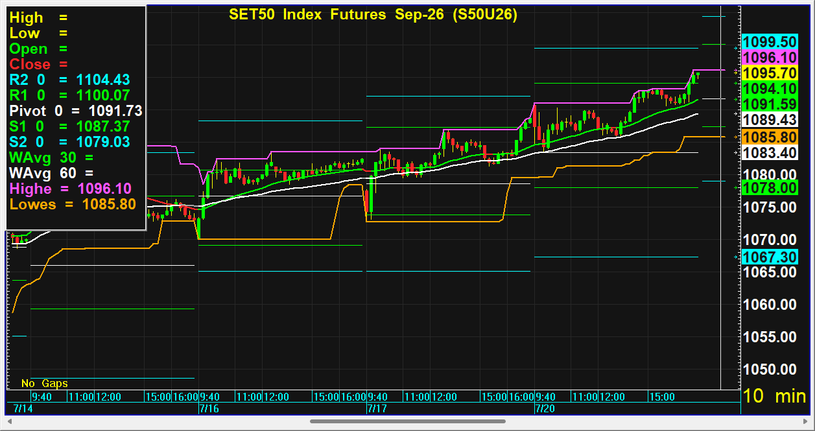
Task: Click the chart title SET50 Index Futures Sep-26
Action: [x=373, y=15]
